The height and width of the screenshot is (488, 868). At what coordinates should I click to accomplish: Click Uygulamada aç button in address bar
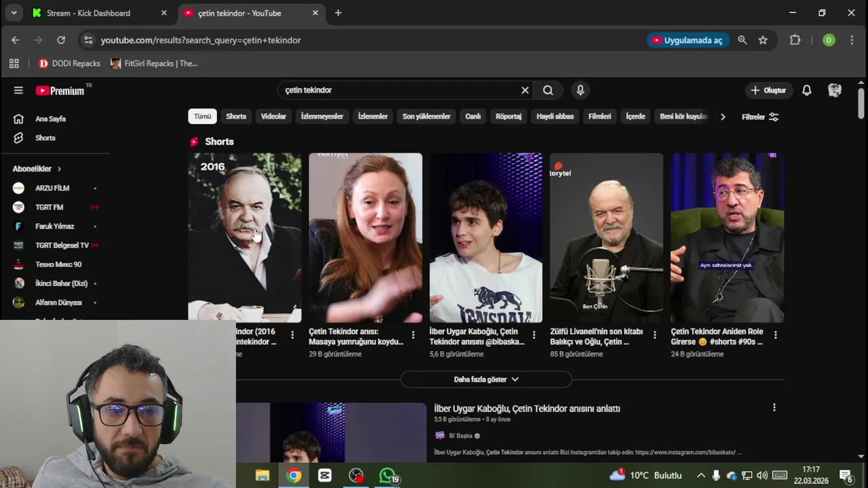(688, 40)
